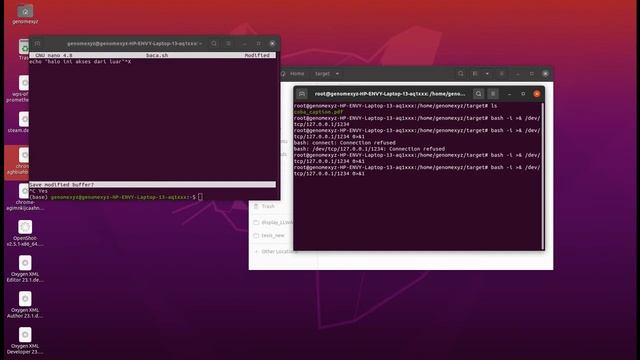Click new tab icon in root terminal
Screen dimensions: 640x360
pyautogui.click(x=302, y=94)
